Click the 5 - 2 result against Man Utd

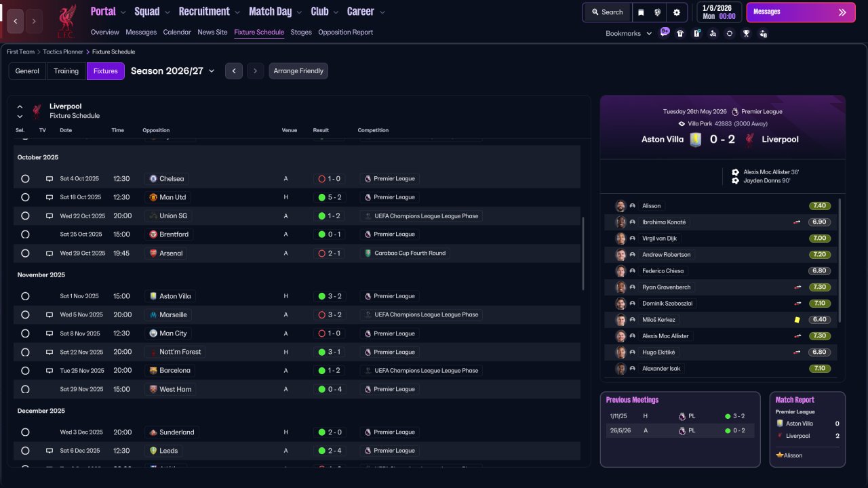[330, 197]
